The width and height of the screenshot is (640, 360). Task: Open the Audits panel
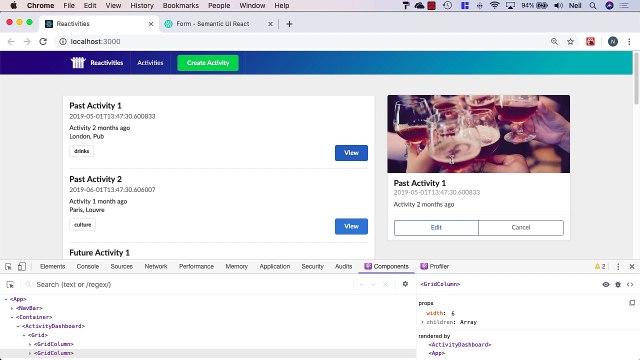point(344,267)
